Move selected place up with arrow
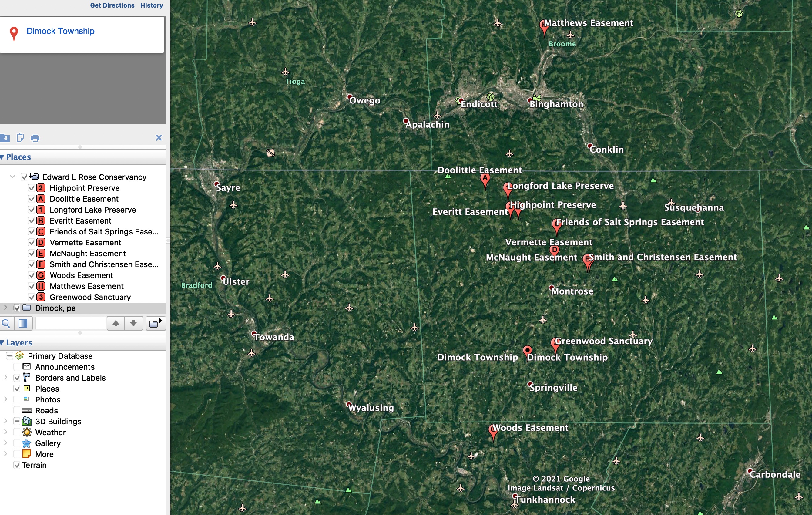Screen dimensions: 812x515 tap(116, 323)
